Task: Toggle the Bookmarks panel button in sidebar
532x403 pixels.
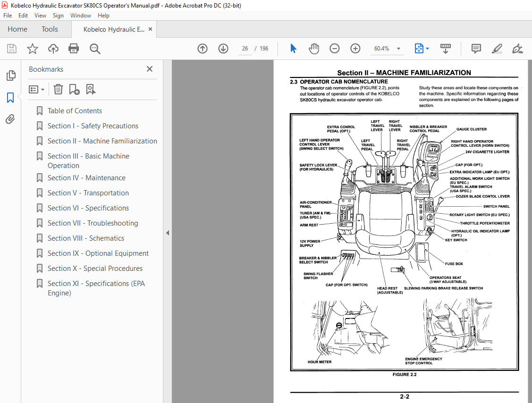Action: point(10,98)
